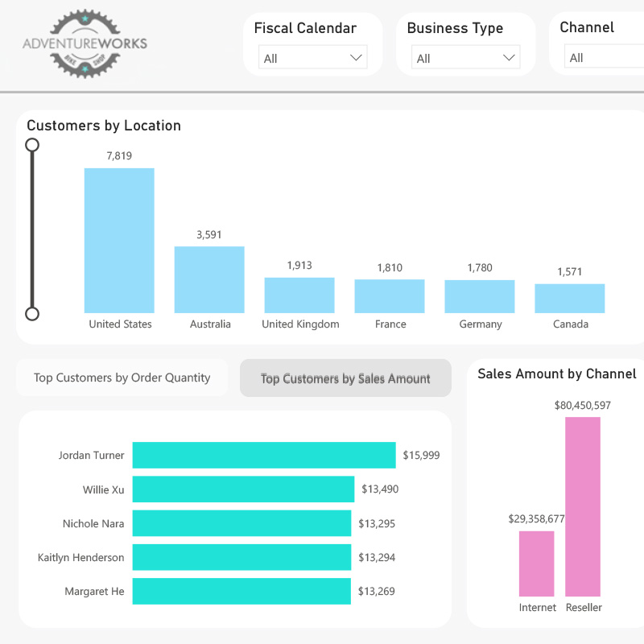Highlight the France customers bar
This screenshot has width=644, height=644.
point(390,296)
